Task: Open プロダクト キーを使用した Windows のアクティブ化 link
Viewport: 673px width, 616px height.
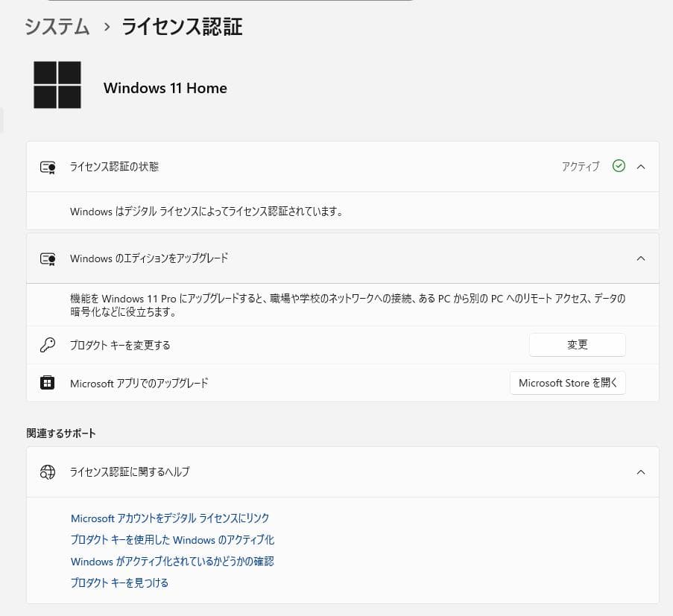Action: (x=172, y=540)
